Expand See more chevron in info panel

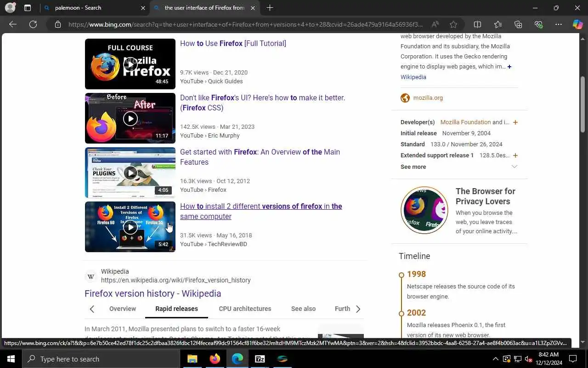click(514, 167)
